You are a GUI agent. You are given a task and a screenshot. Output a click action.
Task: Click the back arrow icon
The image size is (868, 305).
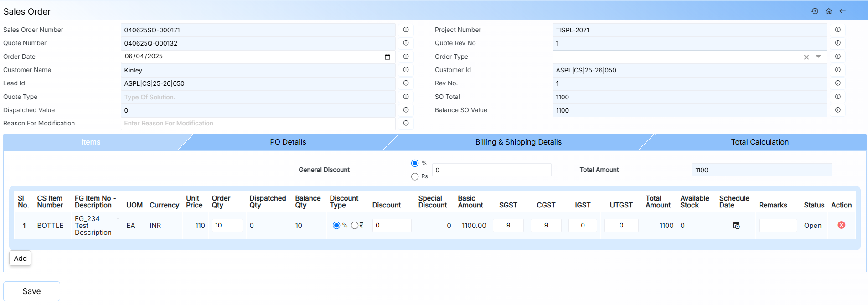[842, 11]
